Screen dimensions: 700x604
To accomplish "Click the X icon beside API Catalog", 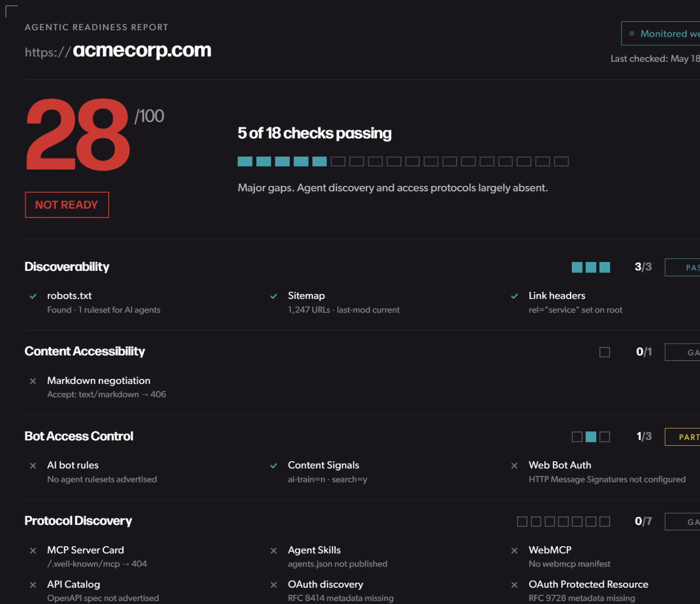I will coord(33,585).
